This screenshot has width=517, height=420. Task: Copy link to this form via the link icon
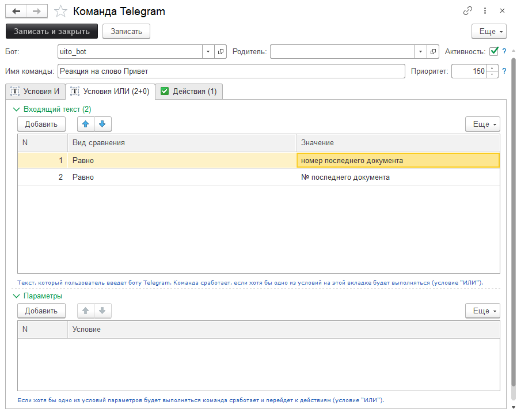(x=467, y=11)
